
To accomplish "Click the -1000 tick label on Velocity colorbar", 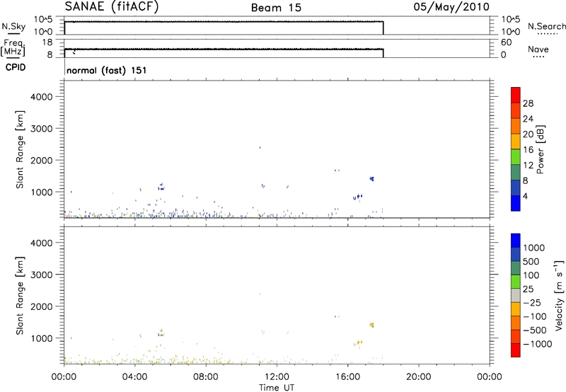I will [538, 344].
